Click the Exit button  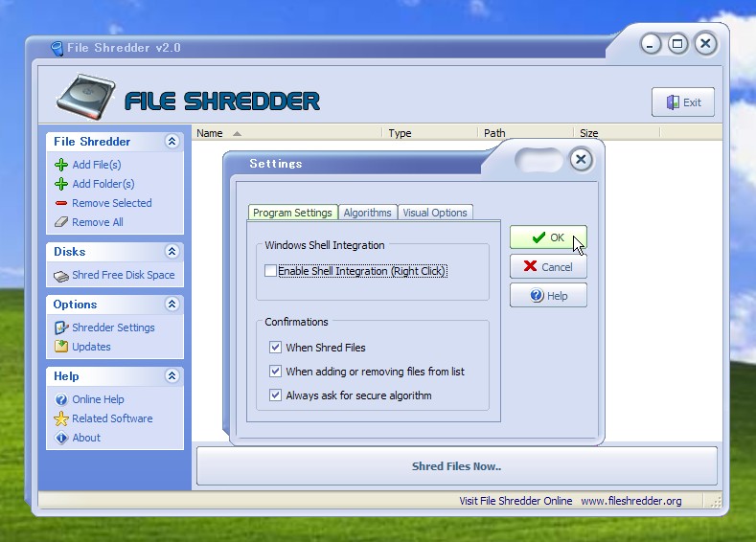click(x=683, y=102)
